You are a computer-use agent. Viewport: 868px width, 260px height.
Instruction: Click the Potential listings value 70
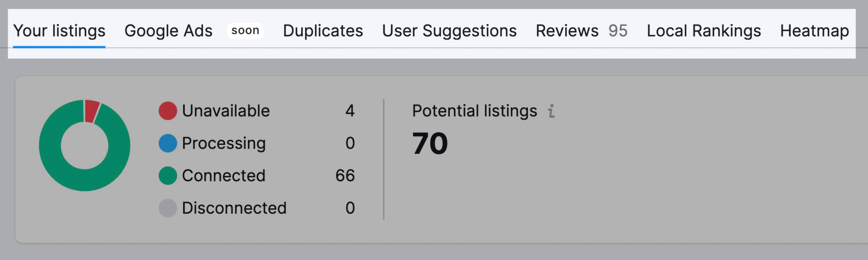(x=430, y=143)
